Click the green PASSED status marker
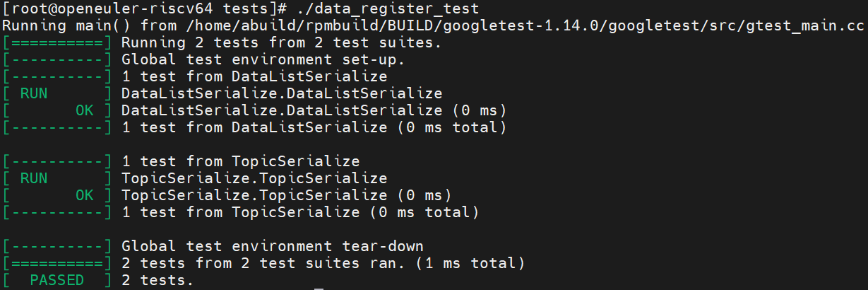Image resolution: width=868 pixels, height=290 pixels. (57, 281)
